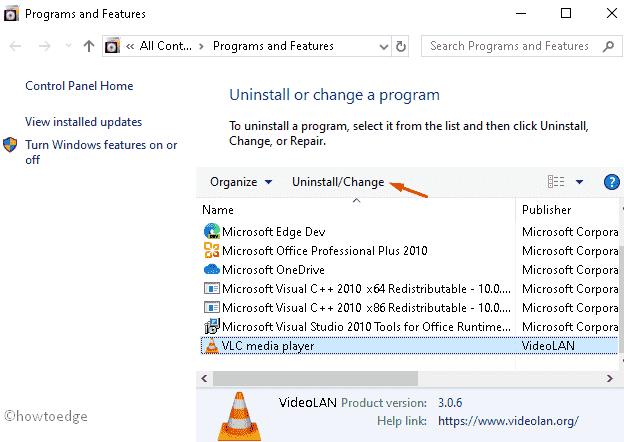
Task: Click the VLC media player cone icon
Action: (x=210, y=346)
